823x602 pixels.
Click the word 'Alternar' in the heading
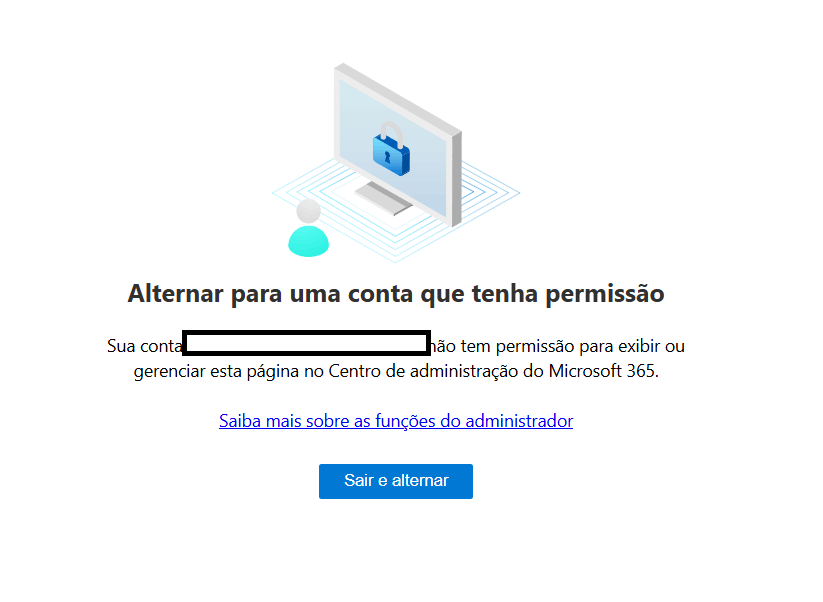(176, 293)
